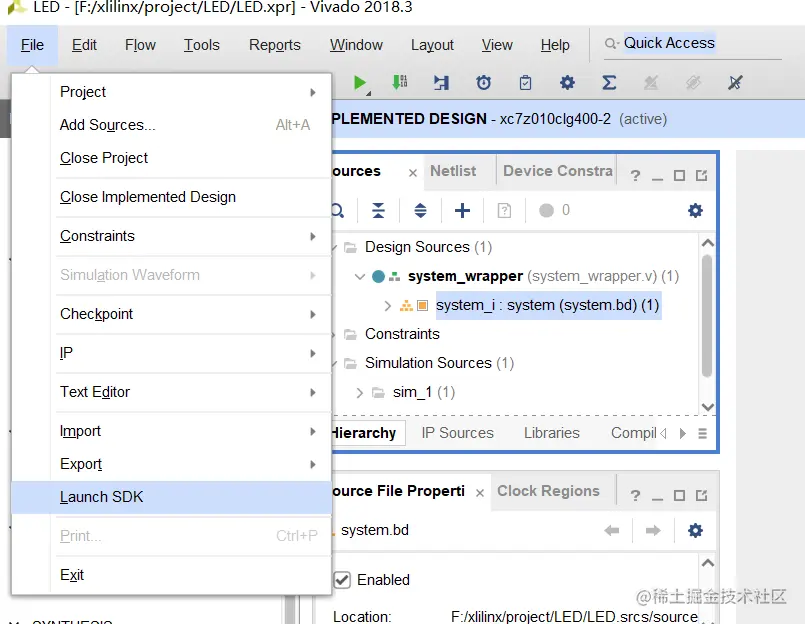Click Exit in File menu
Viewport: 805px width, 624px height.
[171, 575]
